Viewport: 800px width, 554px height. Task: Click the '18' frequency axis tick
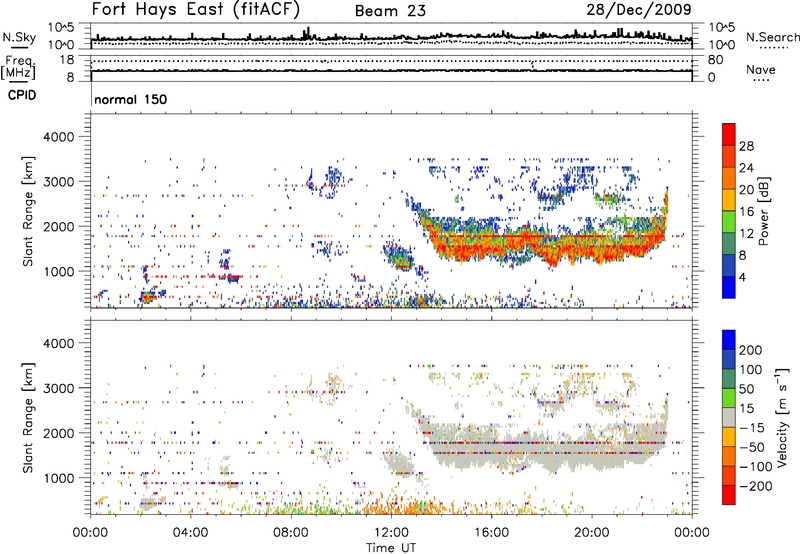[x=66, y=60]
